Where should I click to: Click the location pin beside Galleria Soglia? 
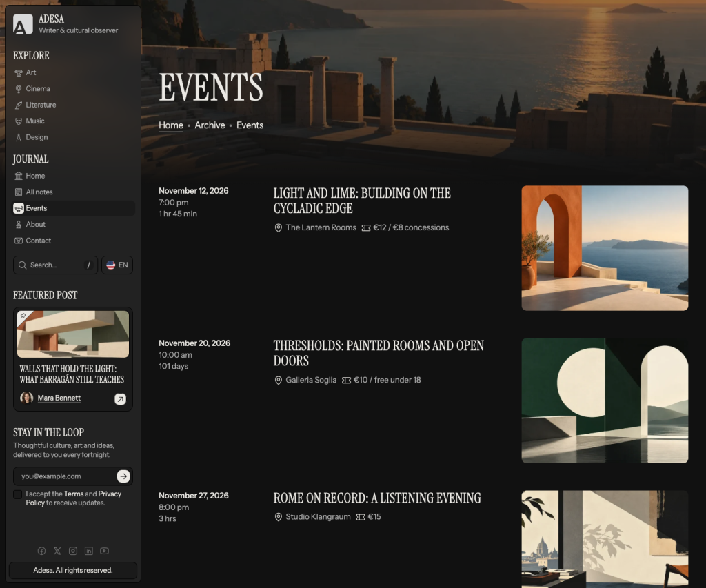tap(279, 381)
